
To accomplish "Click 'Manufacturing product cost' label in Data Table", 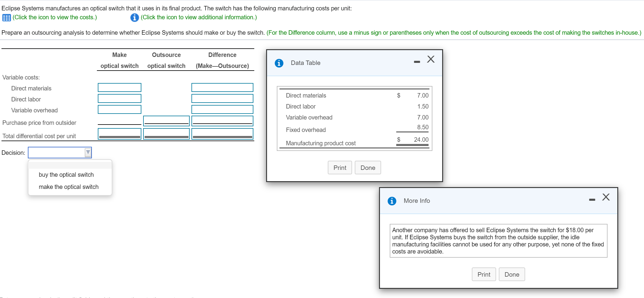I will pos(321,143).
